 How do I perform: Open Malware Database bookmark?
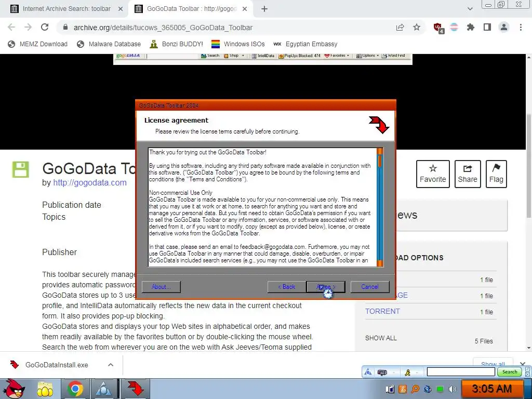point(109,44)
